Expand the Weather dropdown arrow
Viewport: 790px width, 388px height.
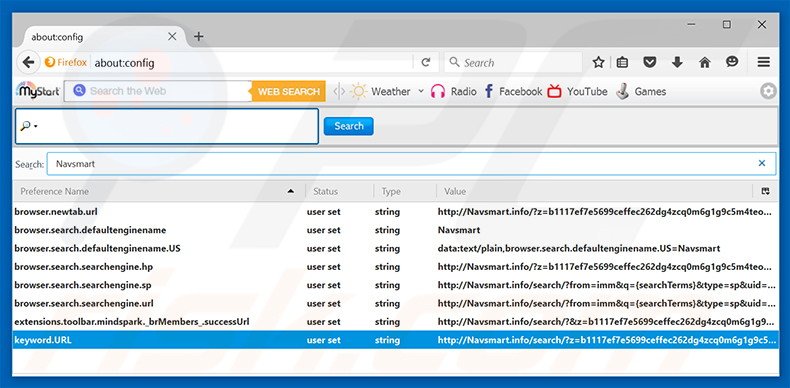pos(421,91)
